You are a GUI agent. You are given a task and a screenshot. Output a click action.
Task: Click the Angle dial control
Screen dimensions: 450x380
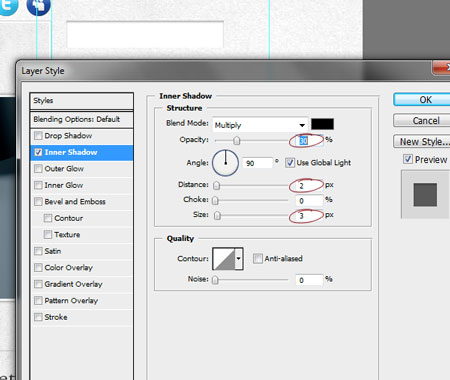pos(225,163)
